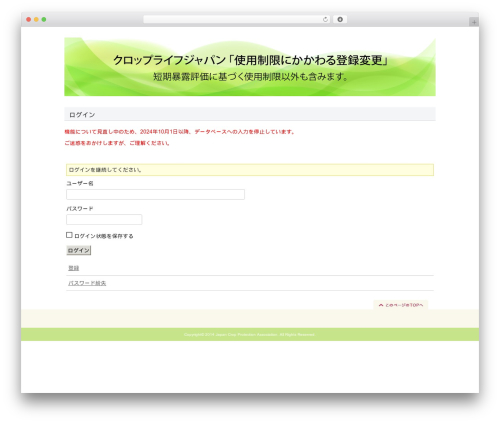This screenshot has width=500, height=423.
Task: Click the green header banner title image
Action: (x=250, y=67)
